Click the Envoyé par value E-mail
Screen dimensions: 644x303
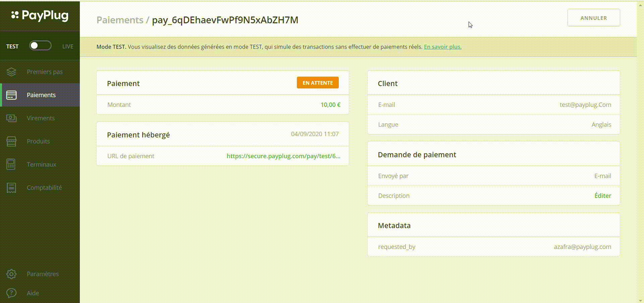coord(603,176)
